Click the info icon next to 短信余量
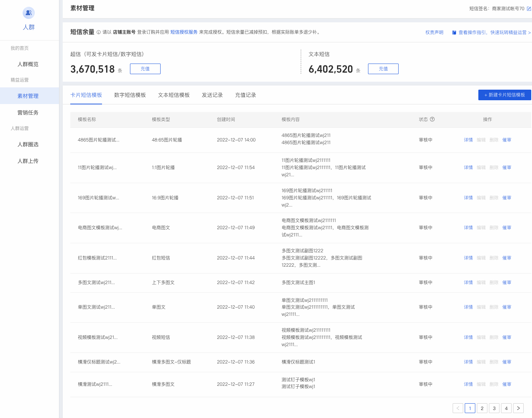532x418 pixels. click(x=99, y=33)
